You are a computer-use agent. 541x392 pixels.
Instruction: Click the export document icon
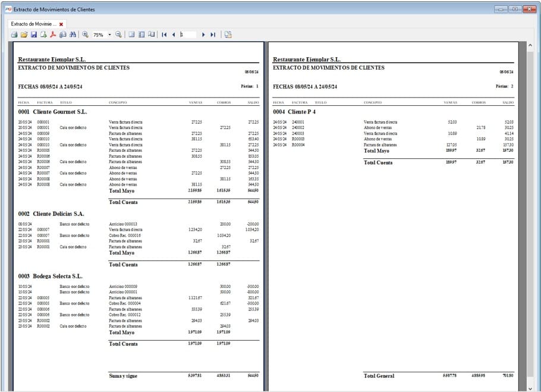click(43, 35)
